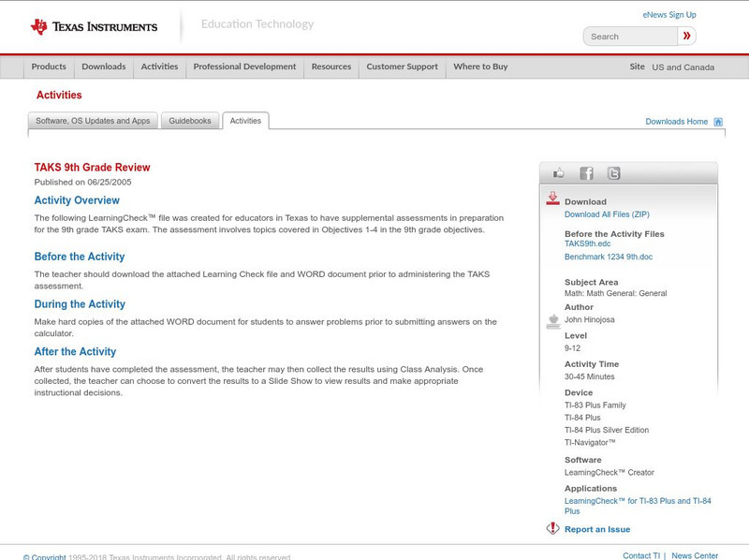
Task: Click the red search submit arrows
Action: 687,37
